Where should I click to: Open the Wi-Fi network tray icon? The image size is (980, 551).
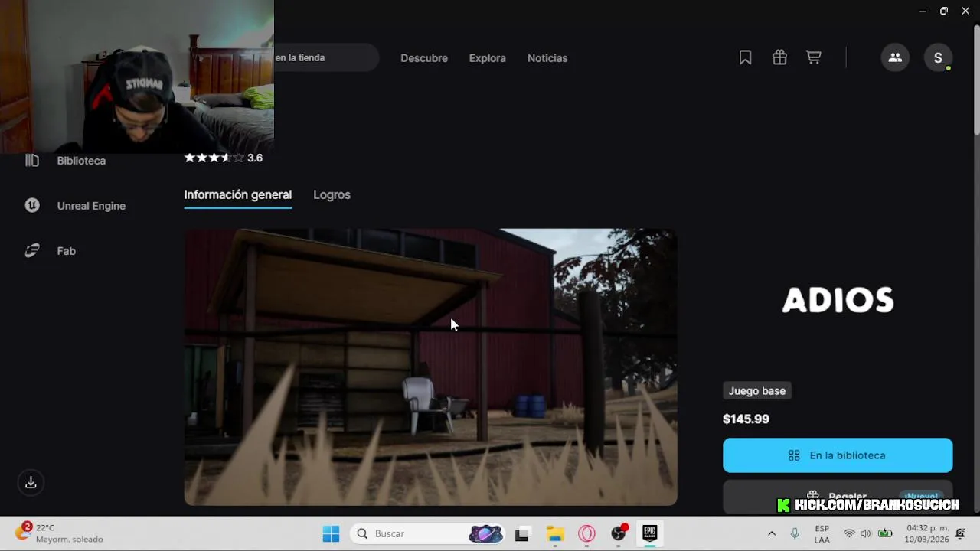point(849,533)
